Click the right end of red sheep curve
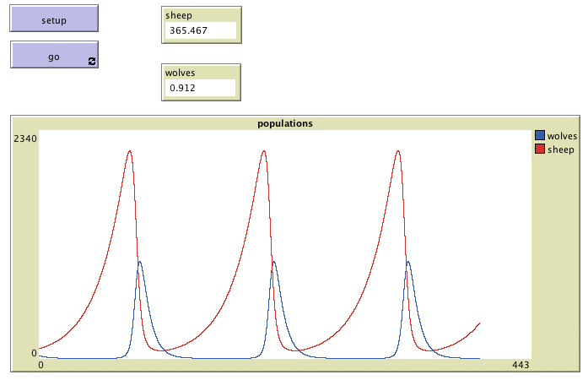 tap(479, 323)
